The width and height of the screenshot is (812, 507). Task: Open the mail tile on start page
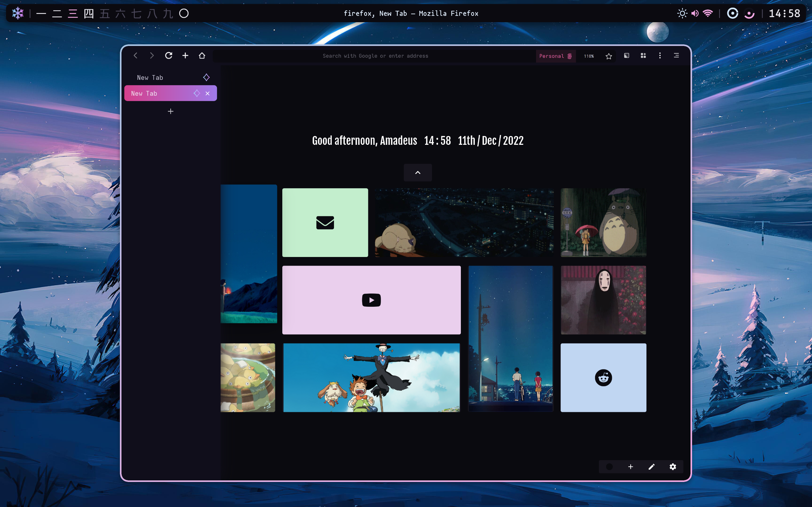pyautogui.click(x=325, y=223)
